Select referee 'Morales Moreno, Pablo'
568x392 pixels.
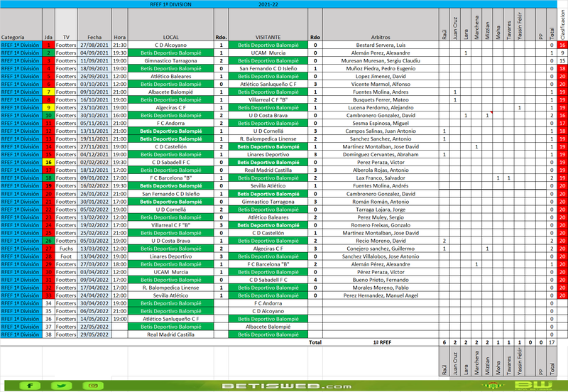(381, 288)
